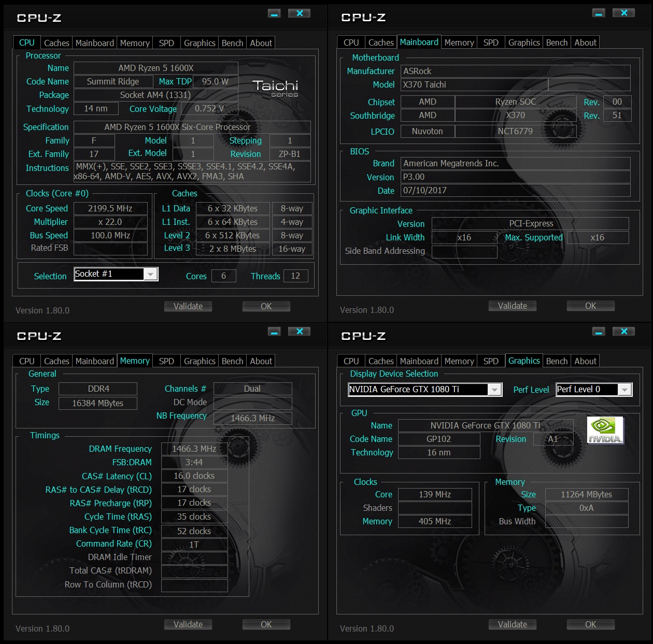Click Validate in top-right Mainboard window
This screenshot has height=644, width=653.
[x=513, y=306]
